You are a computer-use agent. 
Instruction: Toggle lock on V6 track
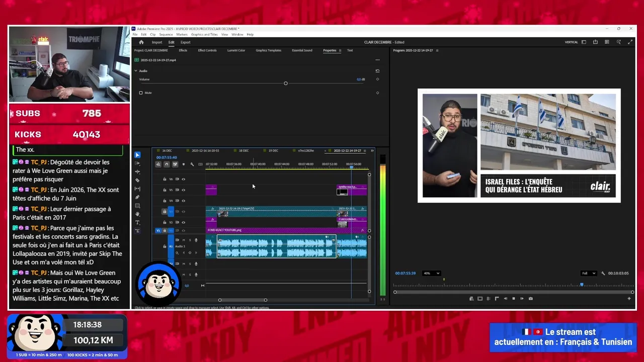165,179
